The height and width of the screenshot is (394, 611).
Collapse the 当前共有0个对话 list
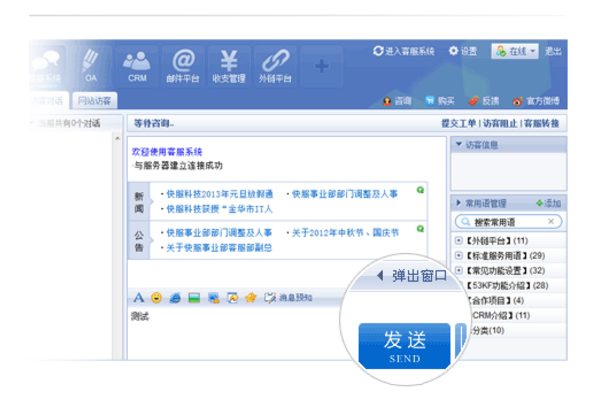32,123
